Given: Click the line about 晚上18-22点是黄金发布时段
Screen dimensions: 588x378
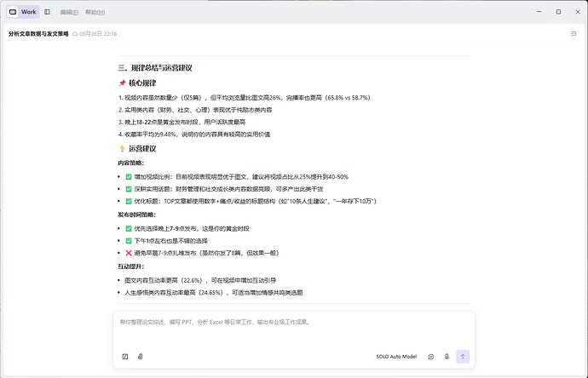Looking at the screenshot, I should tap(182, 122).
